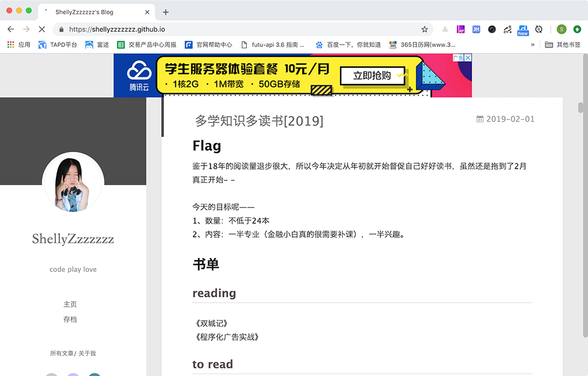This screenshot has width=588, height=376.
Task: Click the Flag heading
Action: tap(206, 146)
